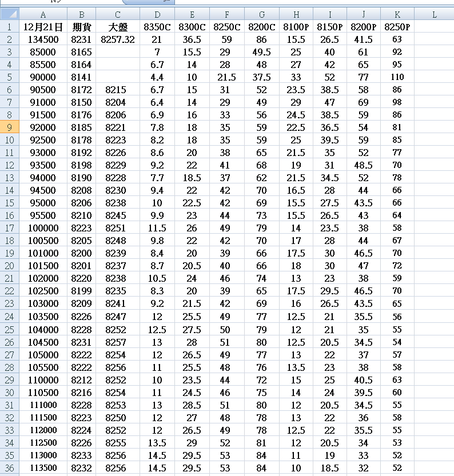Select highlighted row 9 header

point(9,127)
